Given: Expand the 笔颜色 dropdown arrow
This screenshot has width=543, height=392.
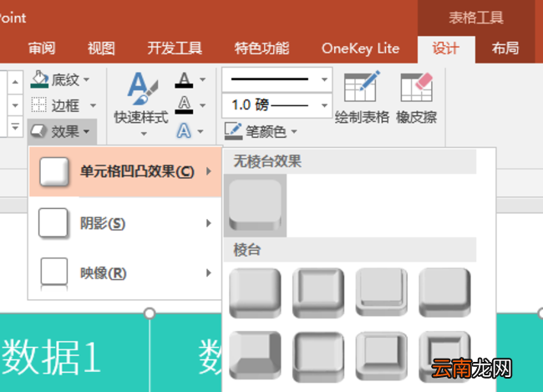Looking at the screenshot, I should [x=294, y=131].
